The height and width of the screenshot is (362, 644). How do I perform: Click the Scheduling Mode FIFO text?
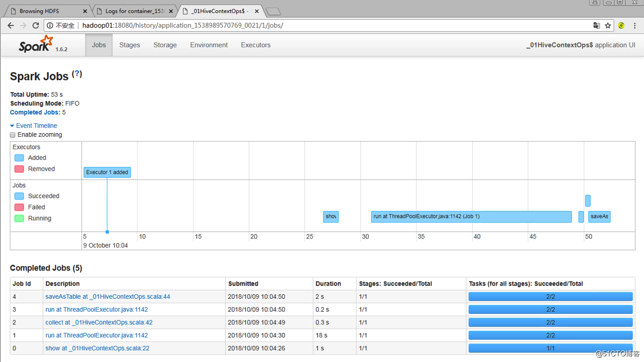pos(45,103)
